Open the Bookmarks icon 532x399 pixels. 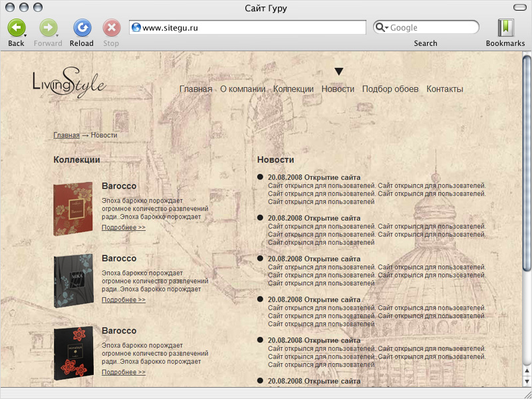(505, 27)
